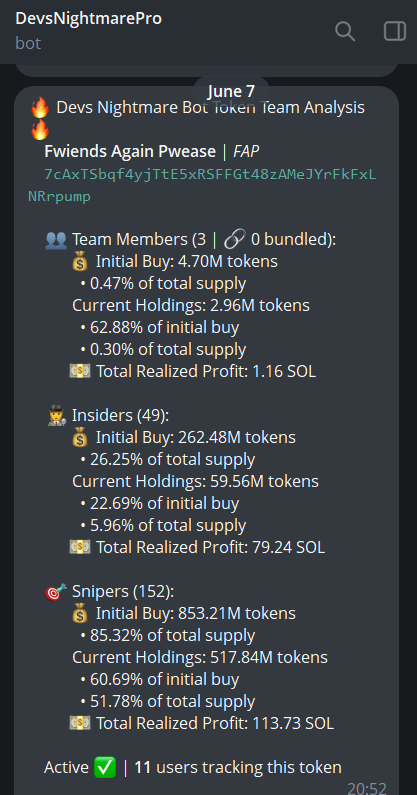Click money bag emoji by 4.70M Initial Buy

(80, 261)
